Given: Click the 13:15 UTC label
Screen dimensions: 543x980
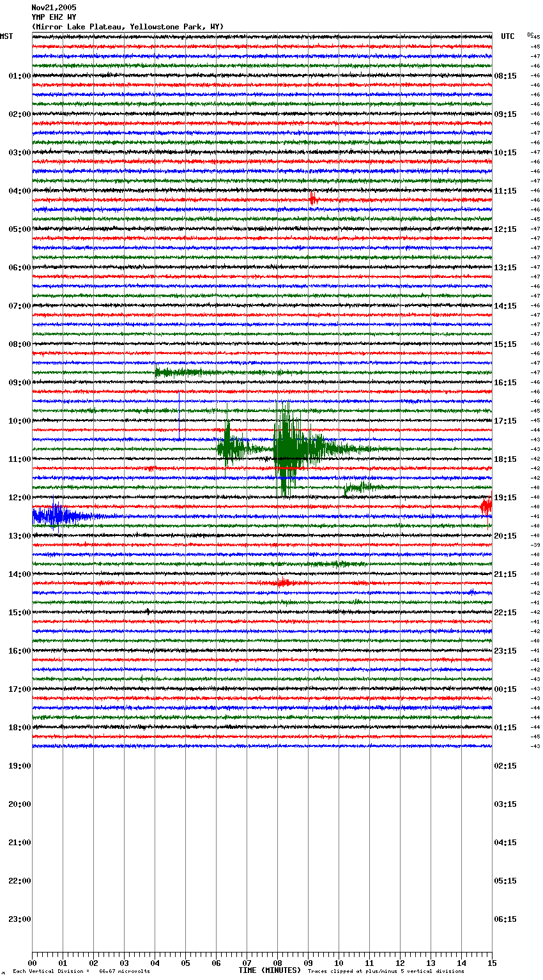Looking at the screenshot, I should point(505,268).
